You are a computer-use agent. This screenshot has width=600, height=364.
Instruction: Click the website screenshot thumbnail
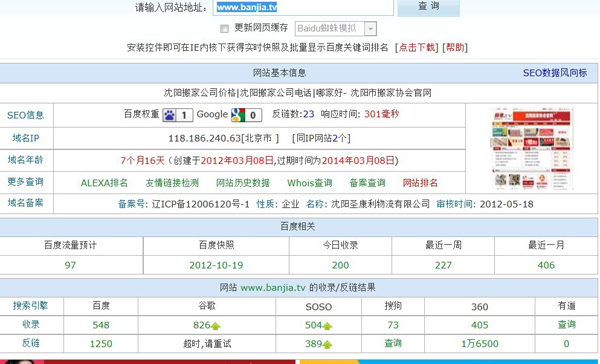point(532,149)
